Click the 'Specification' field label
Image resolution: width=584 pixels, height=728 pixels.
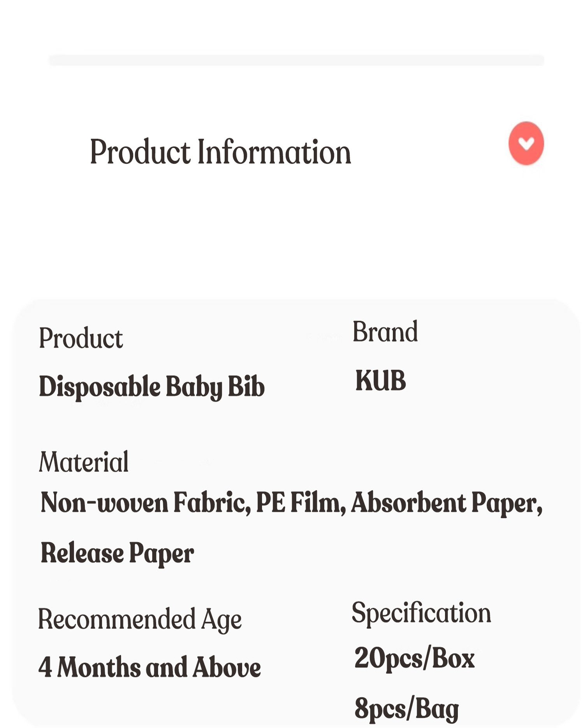(421, 613)
